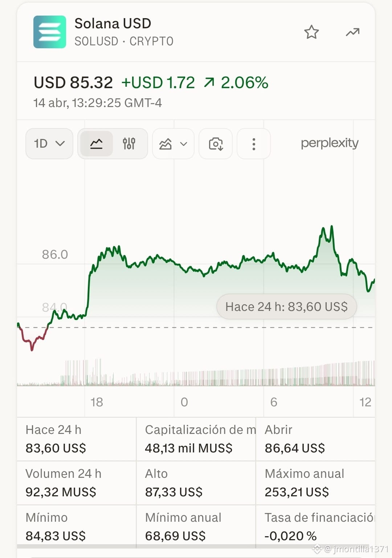Add Solana to favorites with star icon
Image resolution: width=392 pixels, height=558 pixels.
[311, 32]
